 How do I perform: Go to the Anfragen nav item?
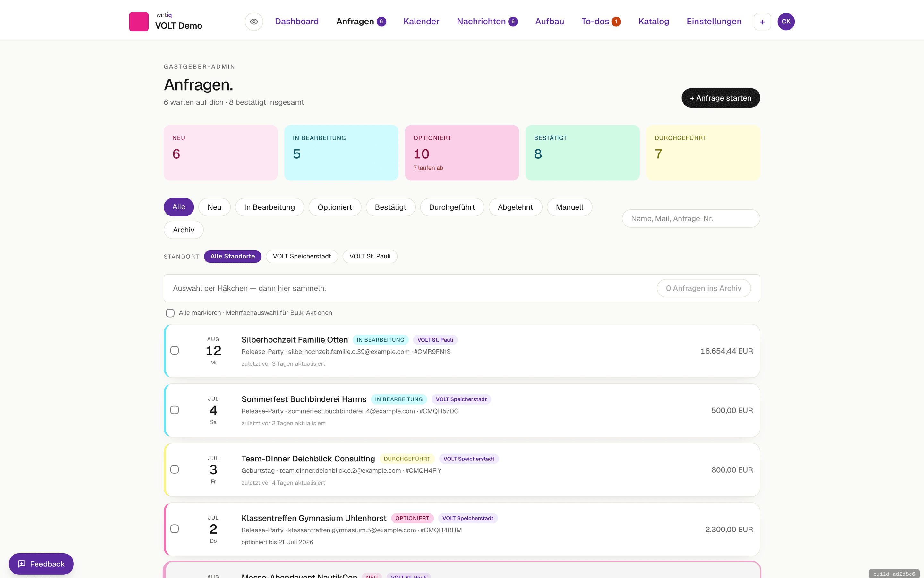click(361, 22)
